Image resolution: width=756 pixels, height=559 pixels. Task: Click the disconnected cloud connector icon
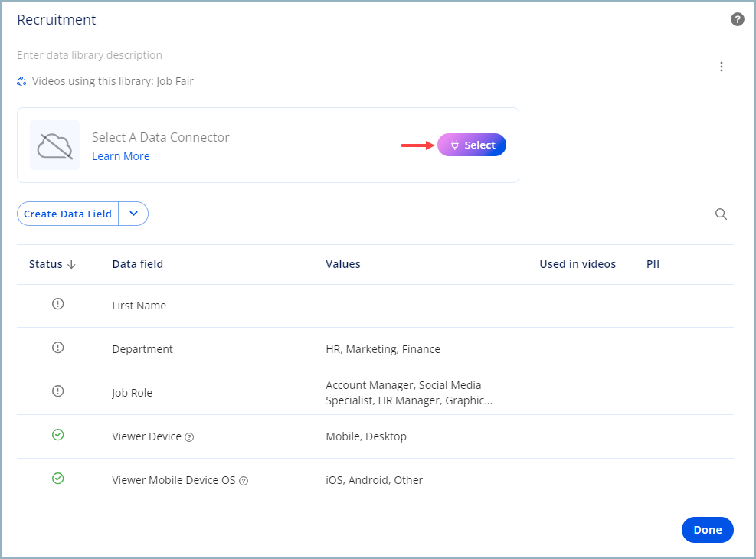(x=54, y=145)
